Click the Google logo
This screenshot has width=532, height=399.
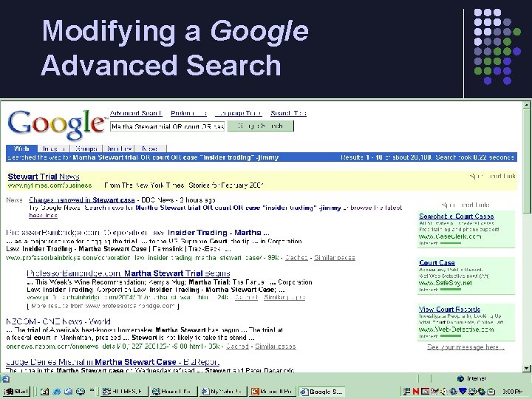(56, 124)
